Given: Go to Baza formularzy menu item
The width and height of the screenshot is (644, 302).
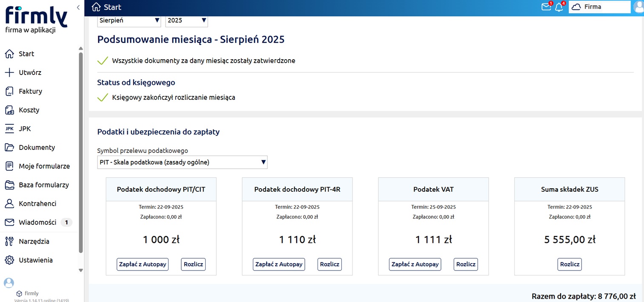Looking at the screenshot, I should click(43, 185).
